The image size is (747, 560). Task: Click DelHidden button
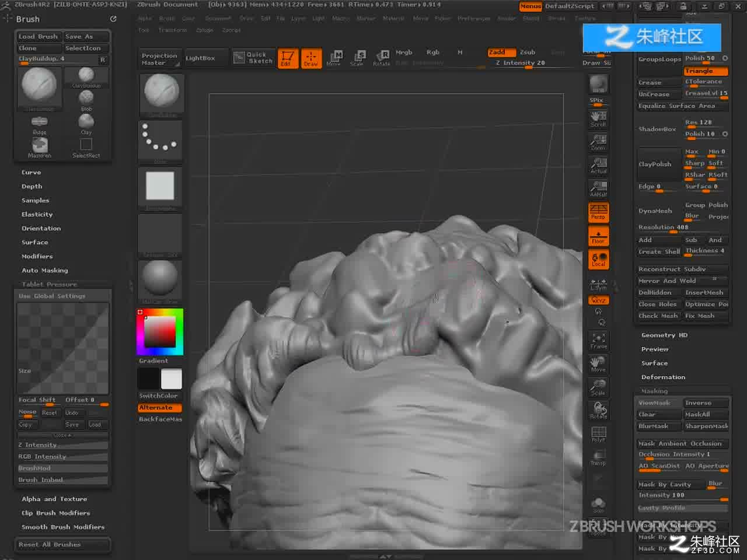[658, 293]
